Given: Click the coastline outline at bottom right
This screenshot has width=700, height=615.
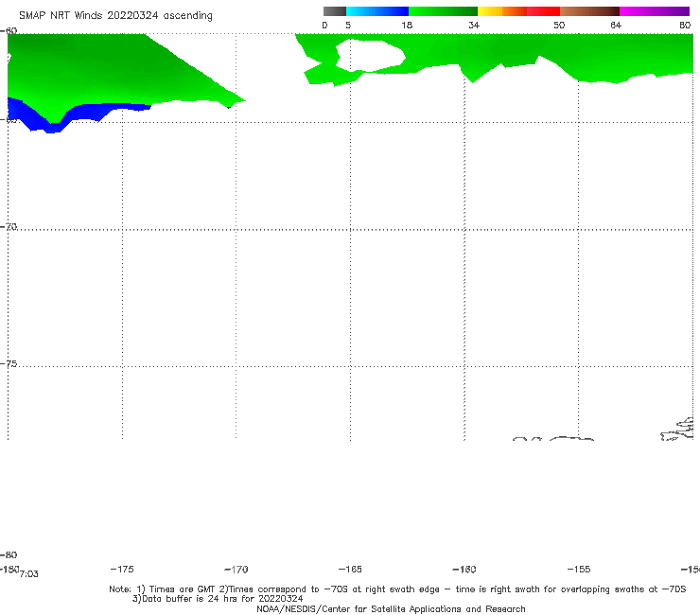Looking at the screenshot, I should (x=677, y=430).
